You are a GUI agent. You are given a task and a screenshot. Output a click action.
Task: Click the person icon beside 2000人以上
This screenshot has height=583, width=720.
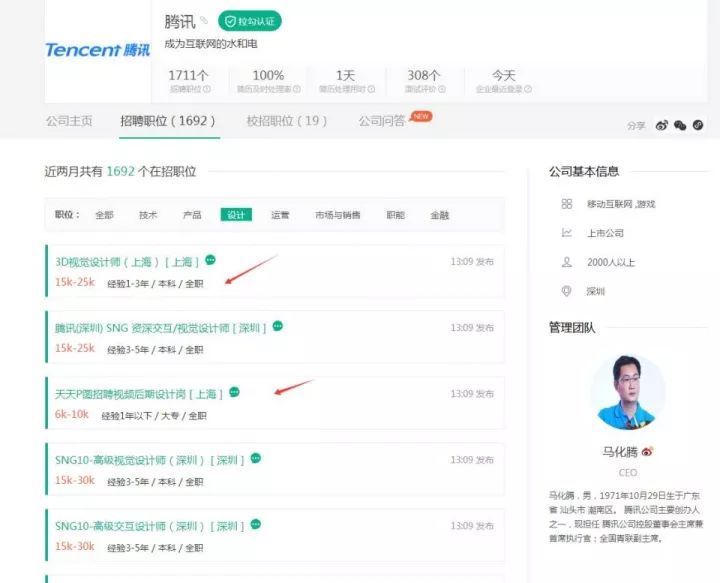click(567, 262)
